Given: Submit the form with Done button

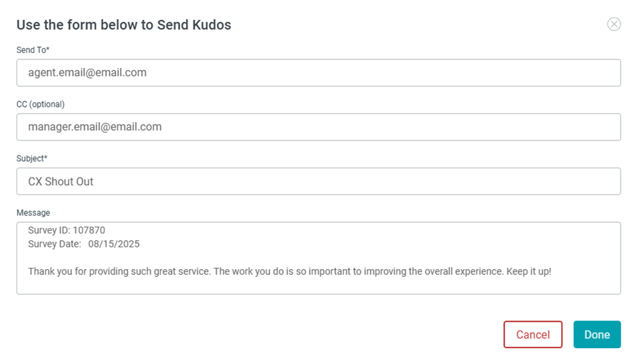Looking at the screenshot, I should pyautogui.click(x=596, y=334).
